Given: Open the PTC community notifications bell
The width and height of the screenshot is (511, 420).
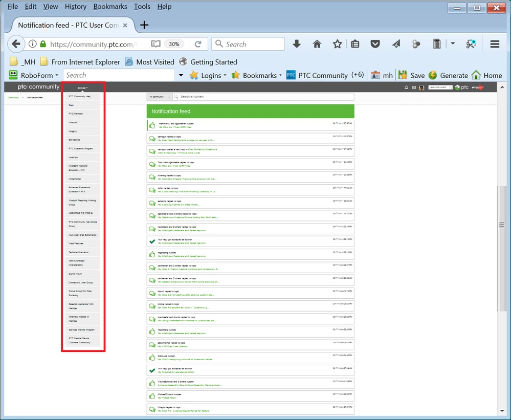Looking at the screenshot, I should pos(406,87).
